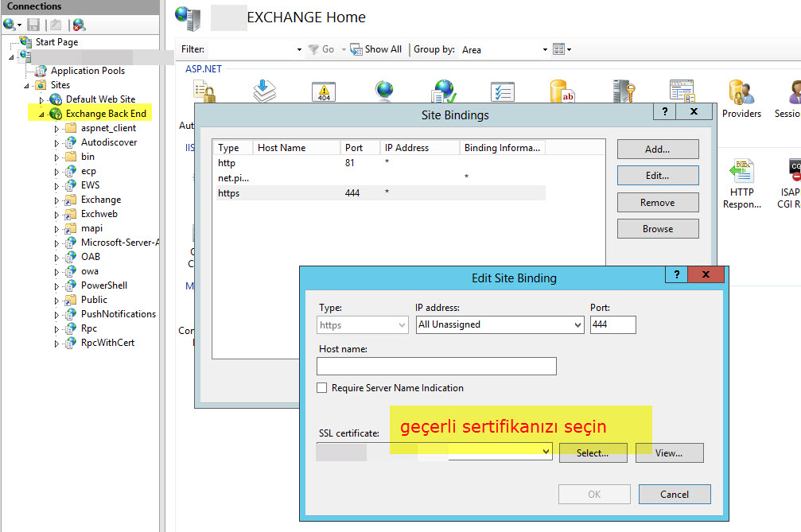The width and height of the screenshot is (801, 532).
Task: Open the Providers feature icon
Action: 741,100
